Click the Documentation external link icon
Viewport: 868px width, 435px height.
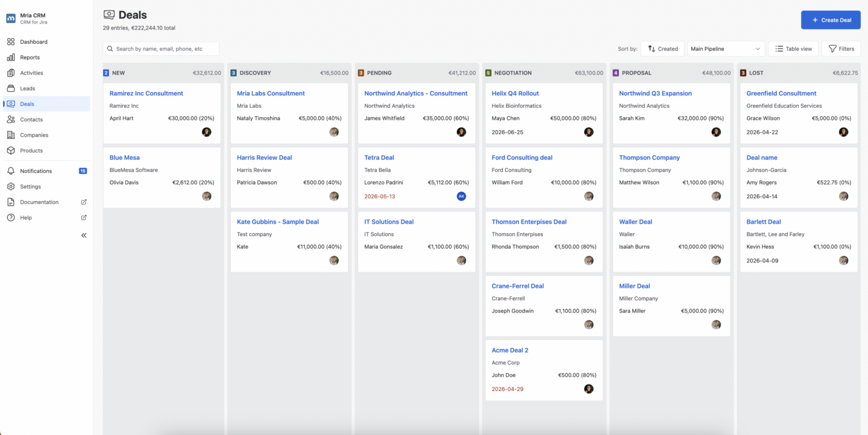click(84, 202)
